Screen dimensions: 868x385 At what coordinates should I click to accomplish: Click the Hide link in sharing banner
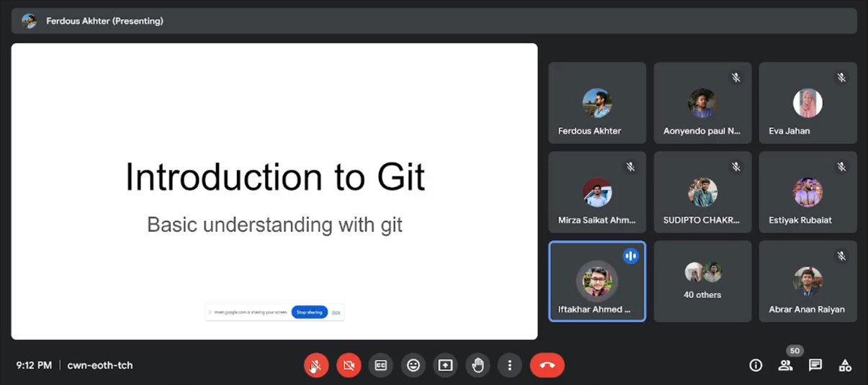pyautogui.click(x=336, y=312)
